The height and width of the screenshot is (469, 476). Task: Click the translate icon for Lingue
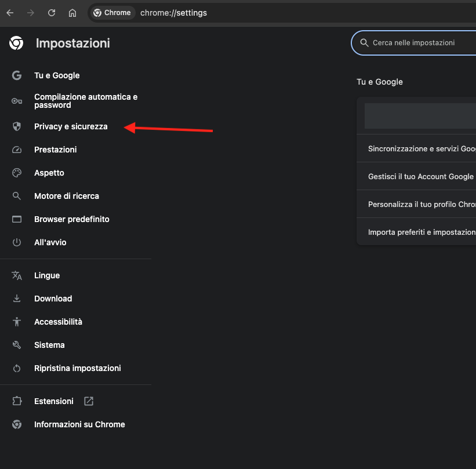(17, 275)
